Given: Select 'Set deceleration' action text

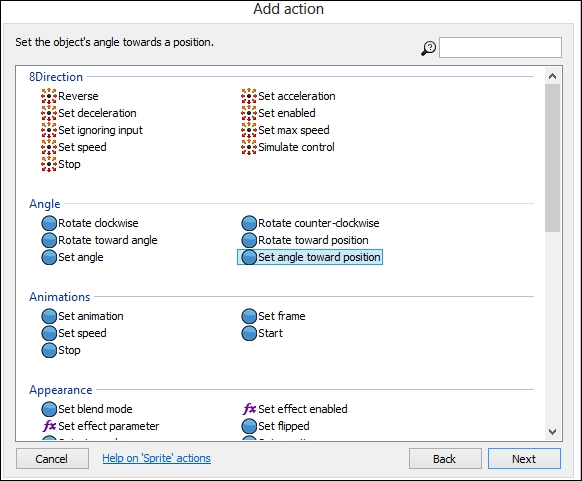Looking at the screenshot, I should pos(97,113).
